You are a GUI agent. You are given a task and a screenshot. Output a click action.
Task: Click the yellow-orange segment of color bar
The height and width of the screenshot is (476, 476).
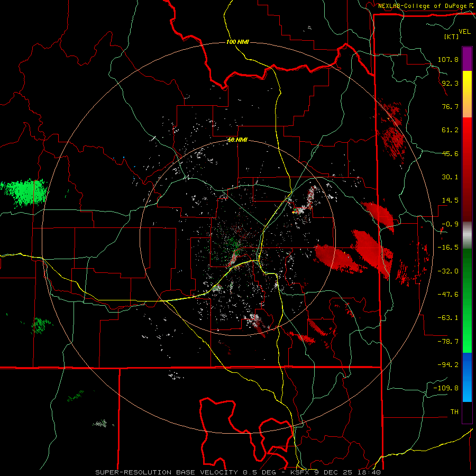point(467,94)
